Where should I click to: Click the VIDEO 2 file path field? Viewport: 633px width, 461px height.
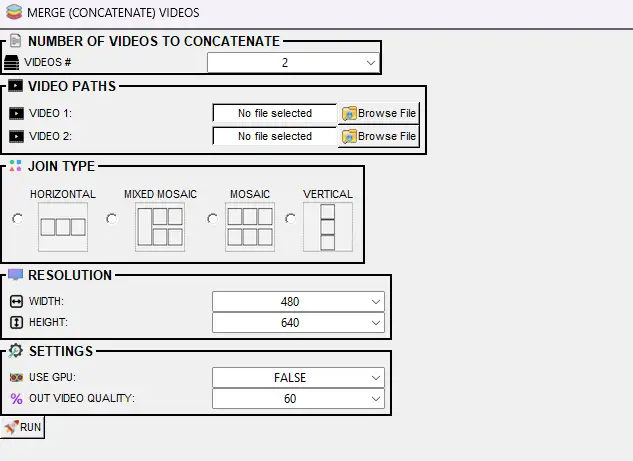tap(275, 136)
